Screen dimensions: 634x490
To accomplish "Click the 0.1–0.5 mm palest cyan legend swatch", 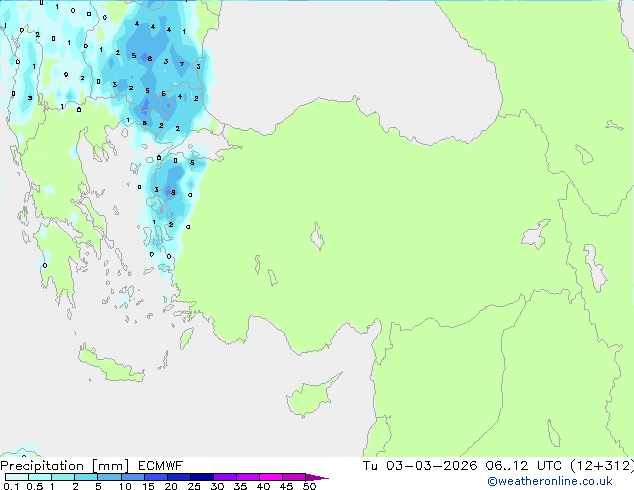I will (x=17, y=477).
